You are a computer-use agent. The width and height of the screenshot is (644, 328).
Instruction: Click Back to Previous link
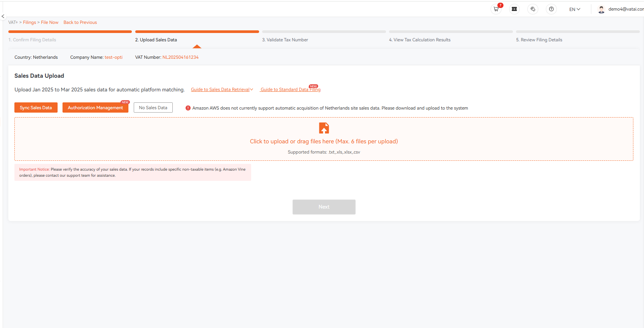(x=80, y=22)
